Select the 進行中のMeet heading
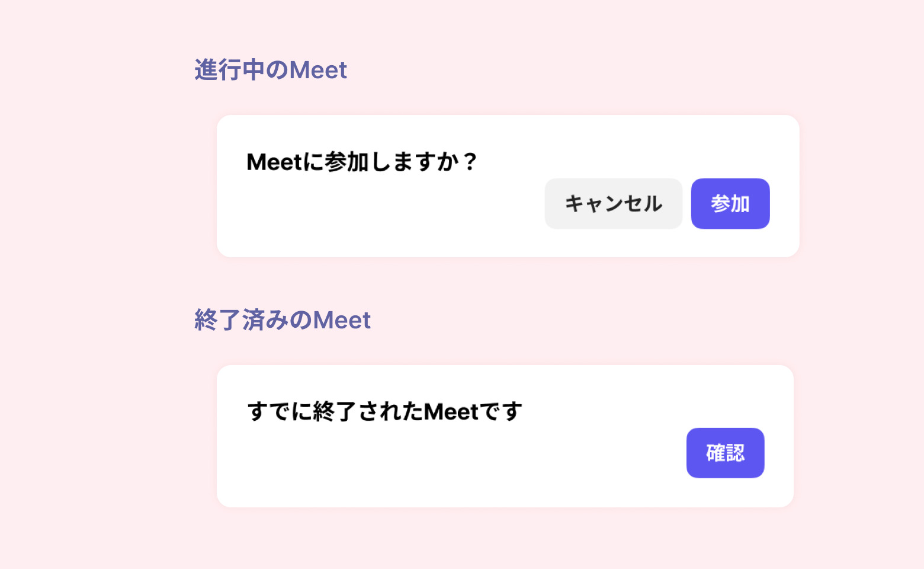924x569 pixels. click(x=271, y=70)
